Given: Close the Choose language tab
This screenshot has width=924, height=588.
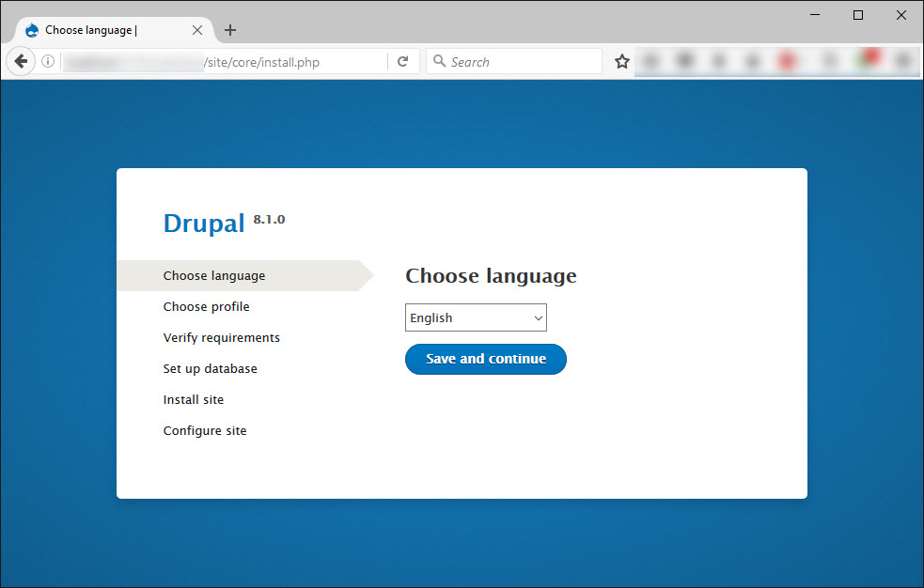Looking at the screenshot, I should (x=197, y=30).
